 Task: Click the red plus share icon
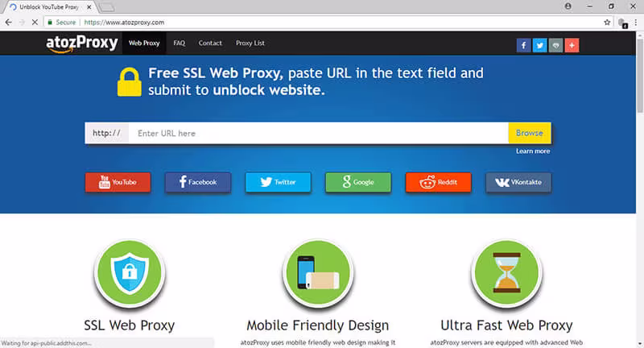[572, 45]
